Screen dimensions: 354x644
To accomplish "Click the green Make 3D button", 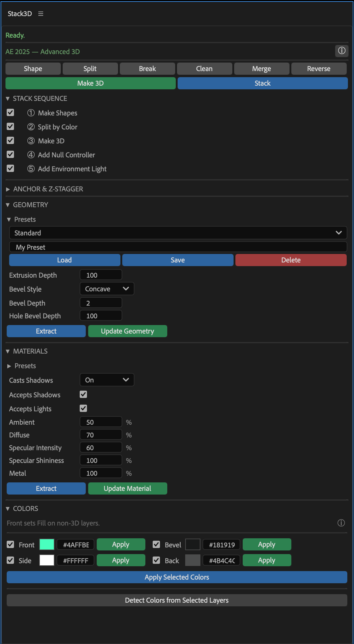I will pyautogui.click(x=91, y=83).
